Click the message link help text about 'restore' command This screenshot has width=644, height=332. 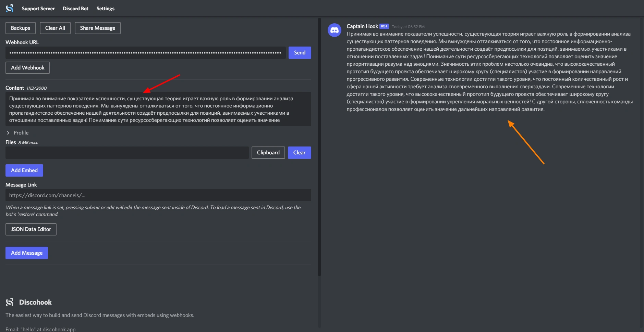coord(153,211)
